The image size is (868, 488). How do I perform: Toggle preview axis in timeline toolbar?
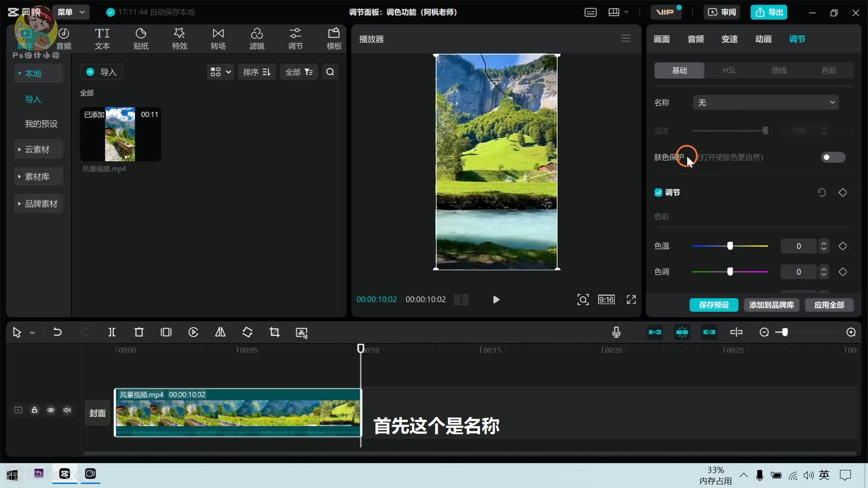(736, 332)
